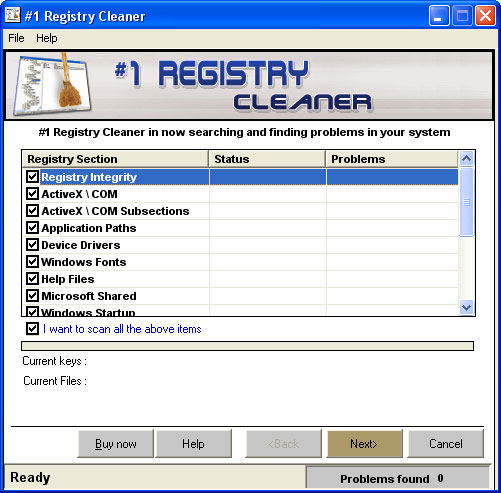This screenshot has width=501, height=493.
Task: Click the Buy now button
Action: [x=116, y=444]
